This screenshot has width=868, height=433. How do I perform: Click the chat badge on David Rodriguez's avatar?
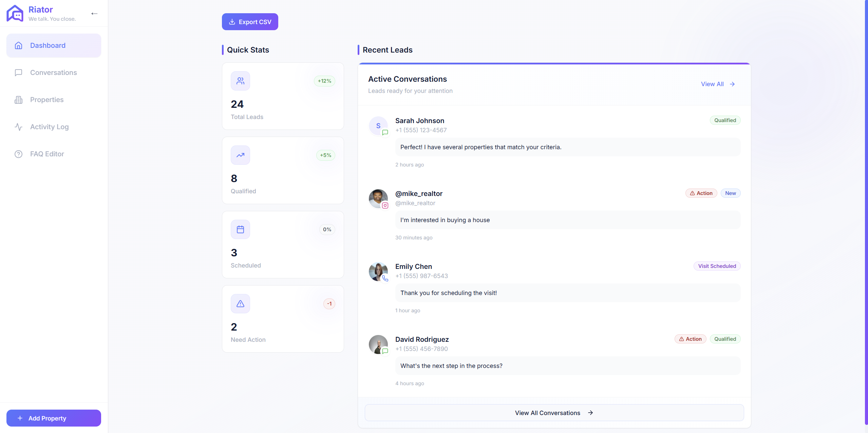pyautogui.click(x=385, y=351)
